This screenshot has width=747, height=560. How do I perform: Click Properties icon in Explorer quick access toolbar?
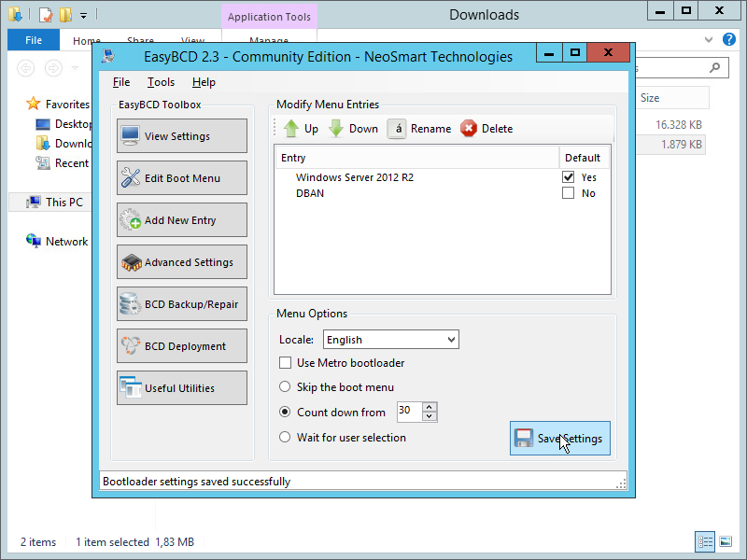click(x=46, y=15)
